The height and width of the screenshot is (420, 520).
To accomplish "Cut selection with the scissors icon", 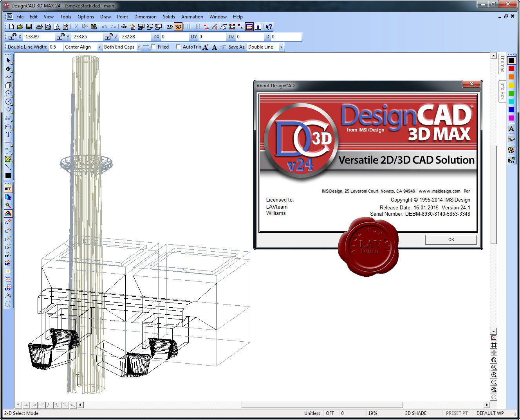I will [x=76, y=27].
